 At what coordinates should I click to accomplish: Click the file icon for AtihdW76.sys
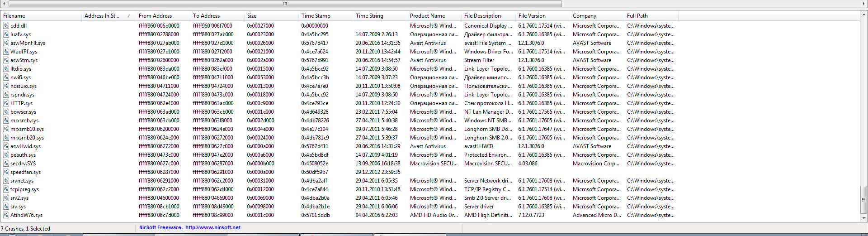[x=6, y=215]
